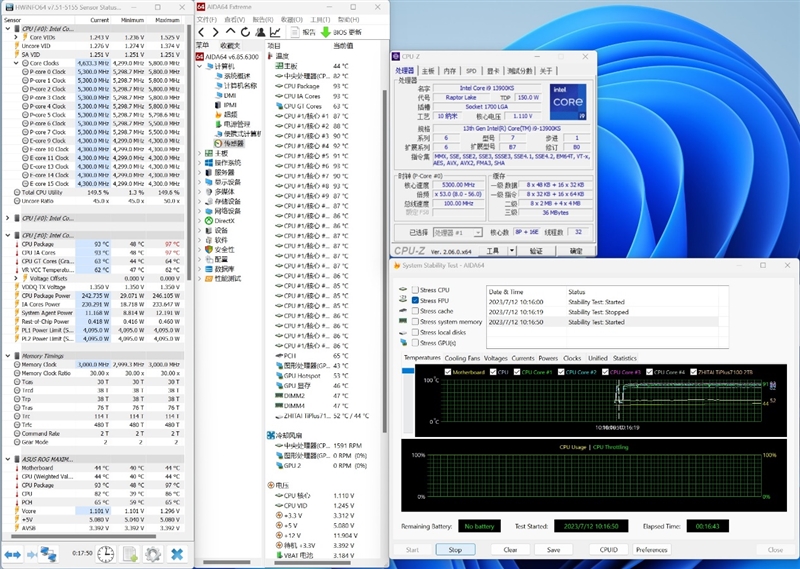Open AIDA64 File (F) menu

click(x=207, y=19)
